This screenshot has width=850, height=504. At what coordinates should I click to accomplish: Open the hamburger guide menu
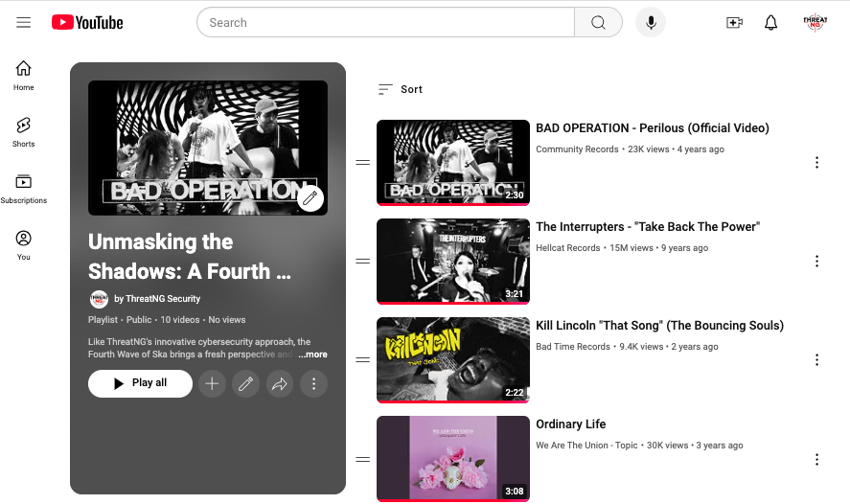pos(23,22)
